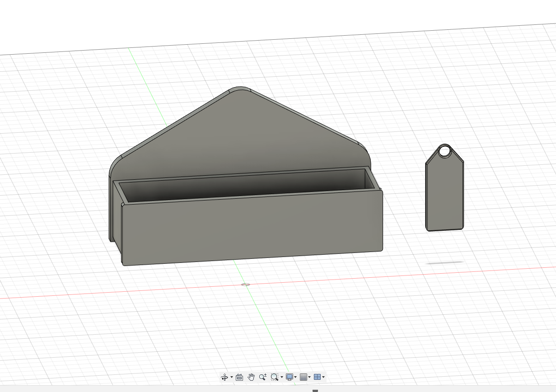Click the Grid and Snaps icon

tap(304, 377)
